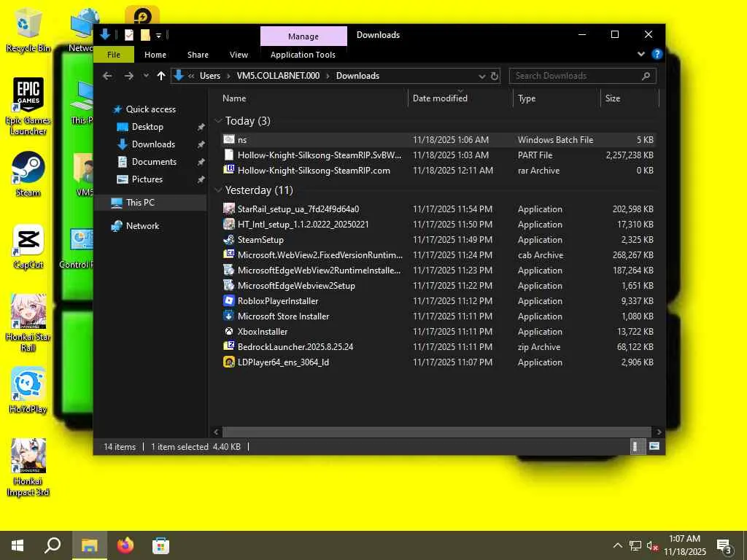
Task: Switch to the Home ribbon tab
Action: pyautogui.click(x=155, y=55)
